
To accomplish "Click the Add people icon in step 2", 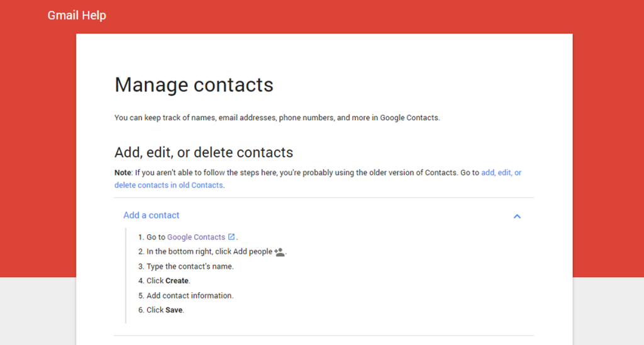I will click(280, 252).
